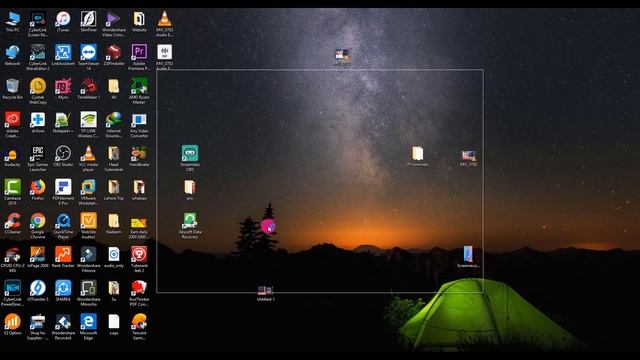Launch CCleaner shortcut
The height and width of the screenshot is (360, 640).
13,224
